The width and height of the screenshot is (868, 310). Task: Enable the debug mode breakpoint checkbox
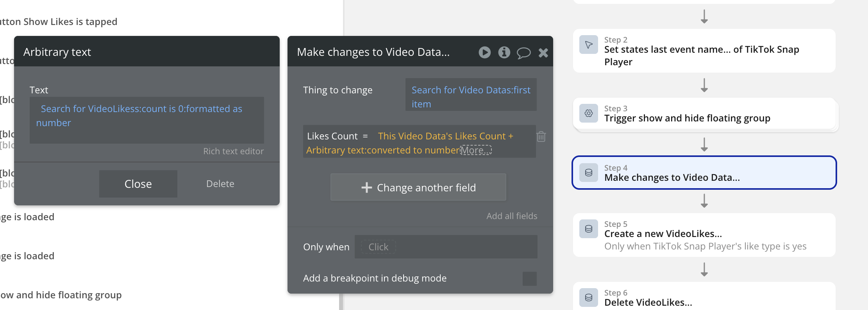[529, 278]
